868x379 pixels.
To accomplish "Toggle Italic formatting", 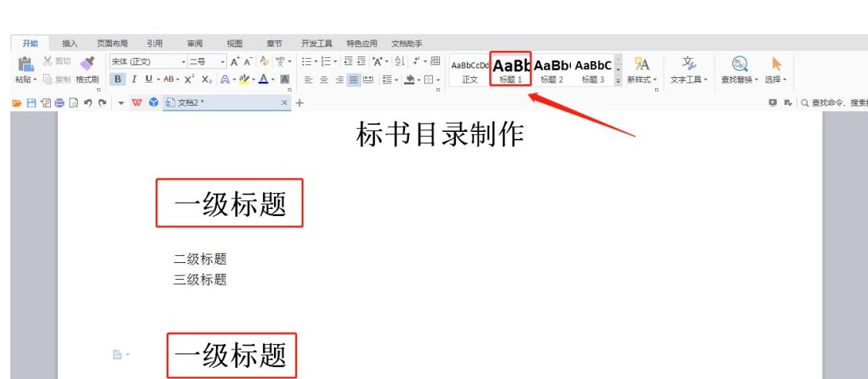I will (x=133, y=79).
